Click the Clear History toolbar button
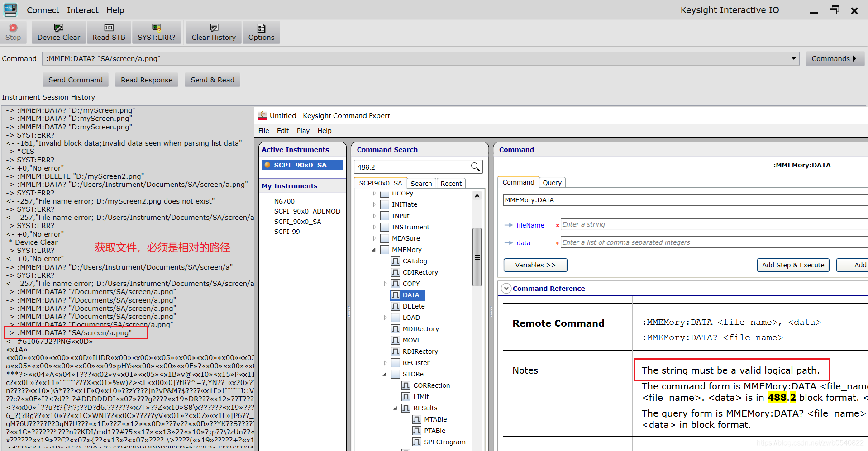Screen dimensions: 868x451 (214, 33)
